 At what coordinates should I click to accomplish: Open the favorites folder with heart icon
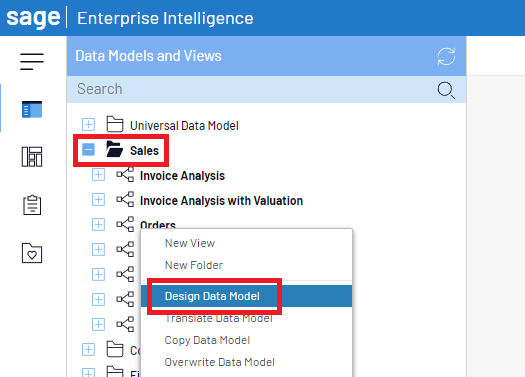(x=32, y=253)
